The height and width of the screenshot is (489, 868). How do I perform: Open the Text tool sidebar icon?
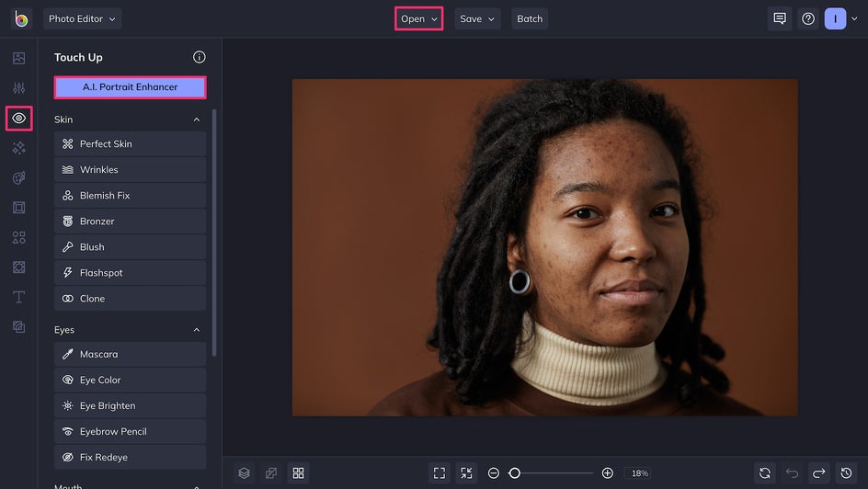[x=18, y=297]
